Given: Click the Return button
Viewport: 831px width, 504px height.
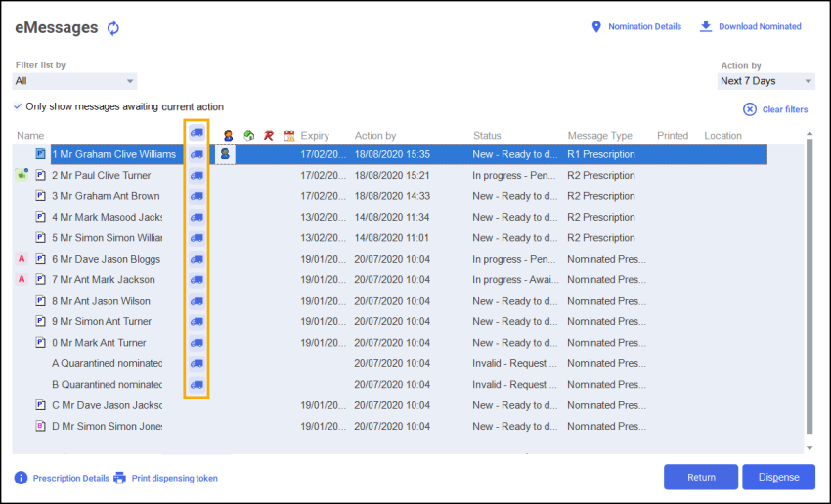Looking at the screenshot, I should 701,477.
